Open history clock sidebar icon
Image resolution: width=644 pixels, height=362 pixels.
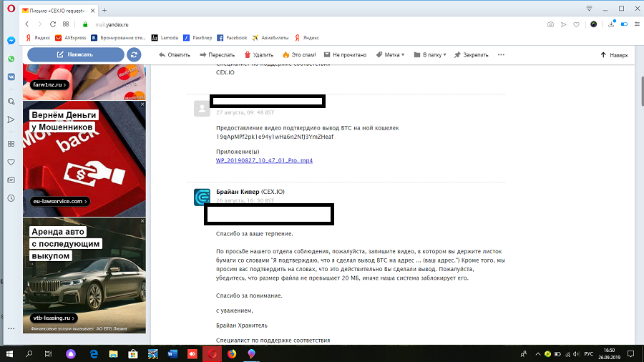pos(11,198)
